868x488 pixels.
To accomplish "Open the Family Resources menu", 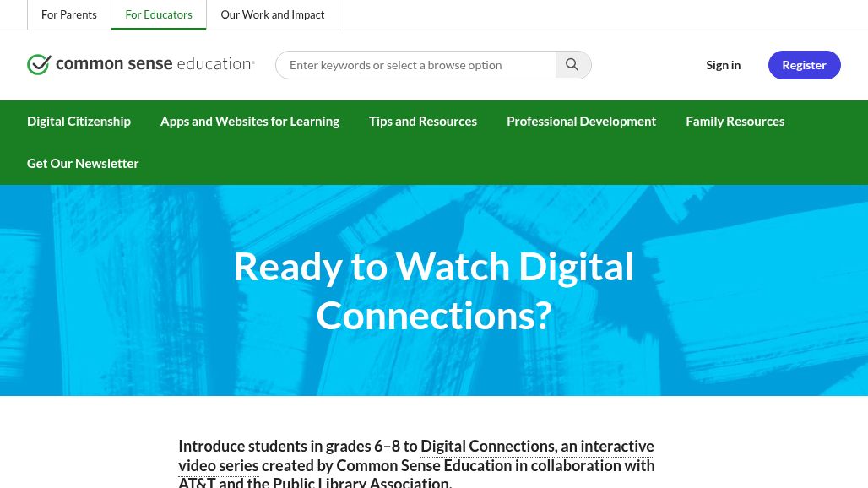I will pos(735,122).
